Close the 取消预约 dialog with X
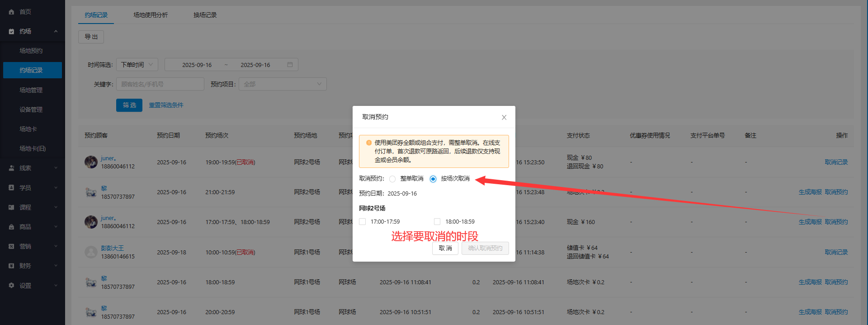 [x=504, y=117]
